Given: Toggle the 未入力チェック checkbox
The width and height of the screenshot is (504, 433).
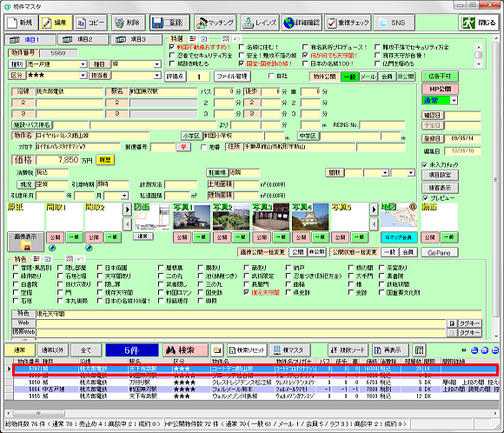Looking at the screenshot, I should pos(424,165).
